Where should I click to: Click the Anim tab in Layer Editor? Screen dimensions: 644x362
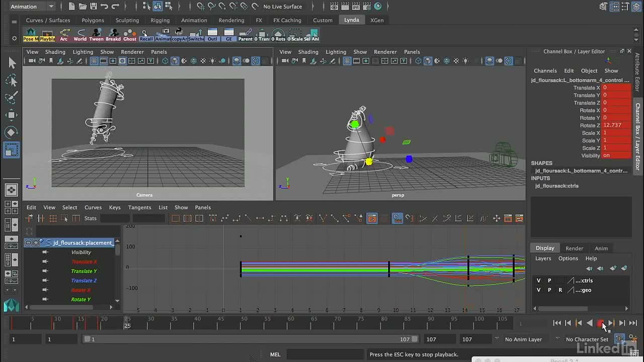[601, 248]
